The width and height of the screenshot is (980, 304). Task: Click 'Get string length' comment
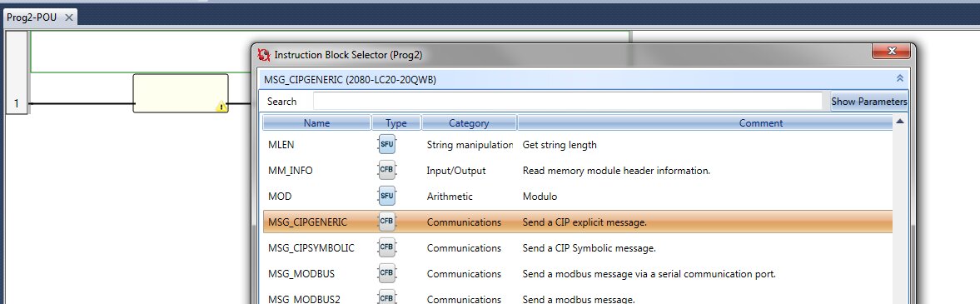point(560,145)
